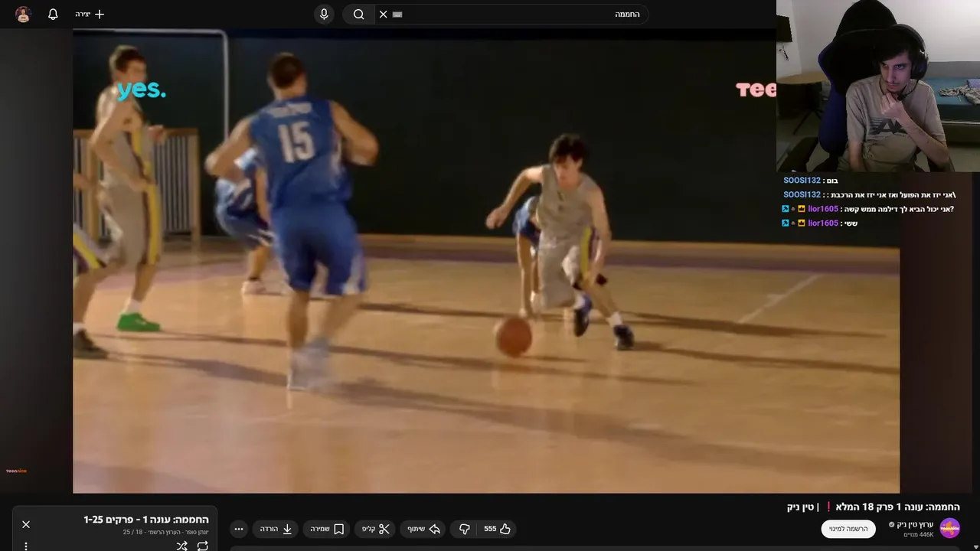Click the 446K subscriber count text
This screenshot has width=980, height=551.
pos(919,535)
